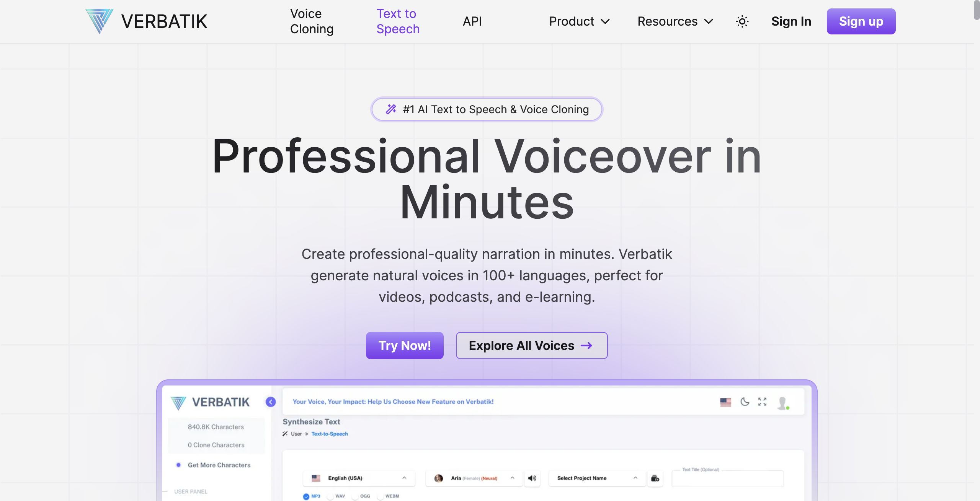Click the Text Title (Optional) input field

click(x=727, y=479)
